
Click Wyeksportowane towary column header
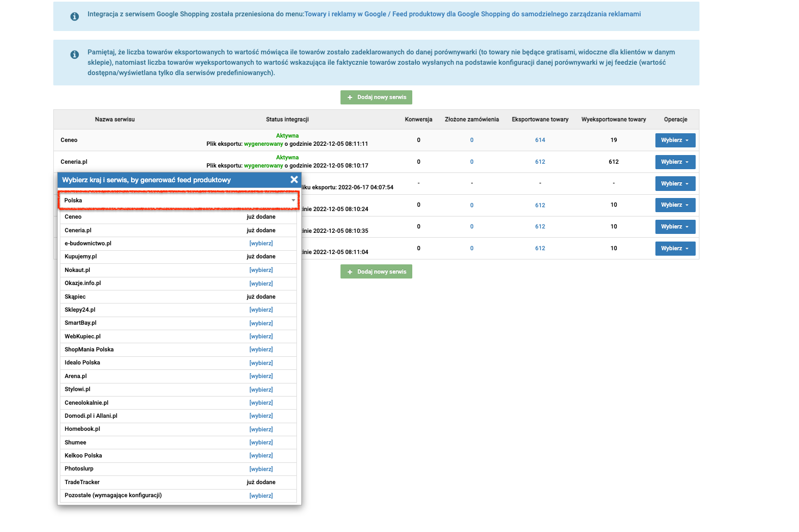(x=614, y=119)
